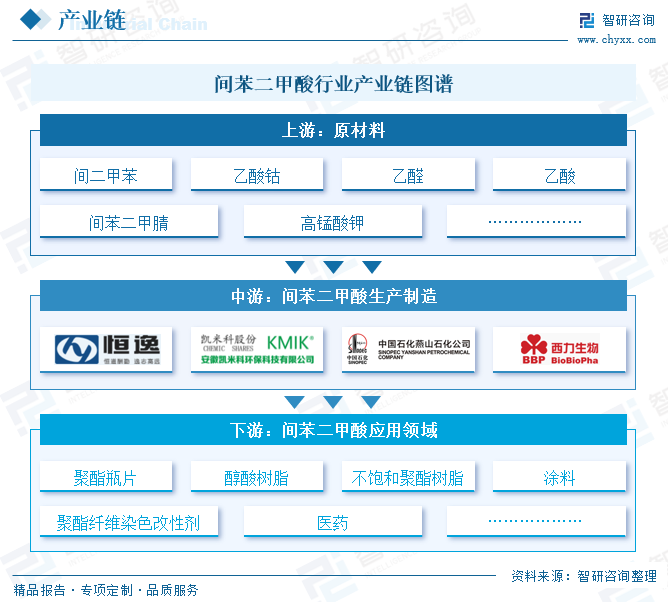Screen dimensions: 668x602
Task: Select the 上游：原材料 header bar
Action: [x=333, y=130]
